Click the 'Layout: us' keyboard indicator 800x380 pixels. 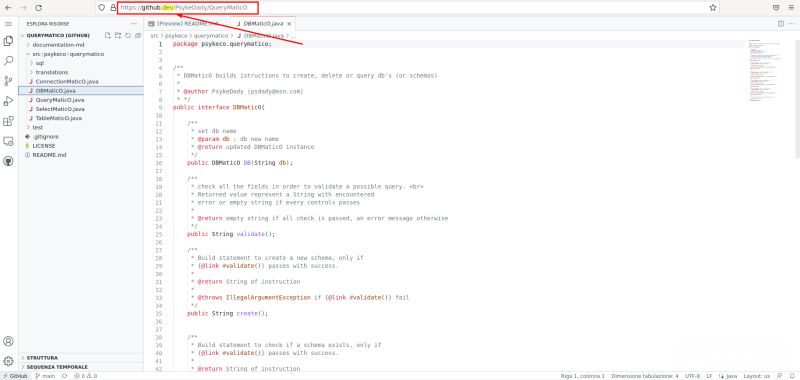pos(757,376)
